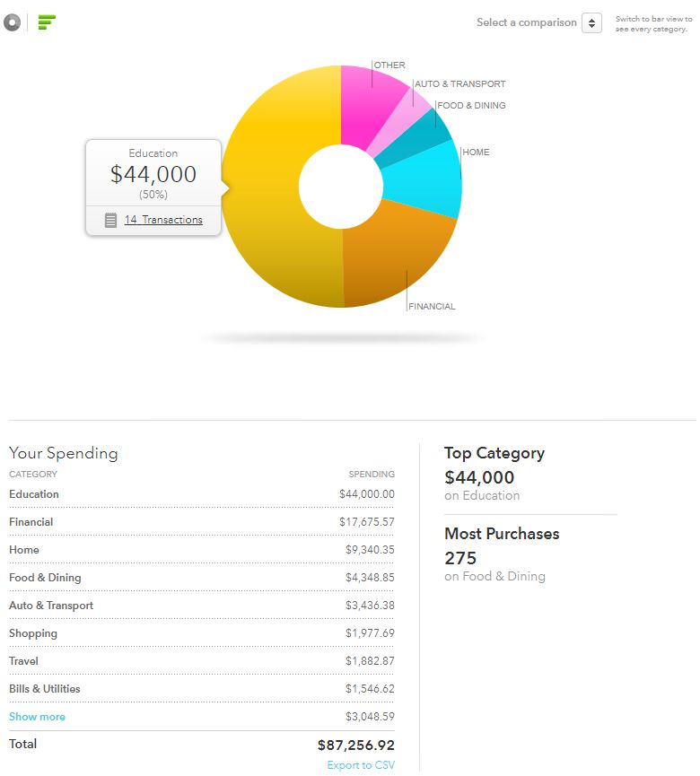Open the Auto & Transport category row
Image resolution: width=700 pixels, height=776 pixels.
point(202,605)
